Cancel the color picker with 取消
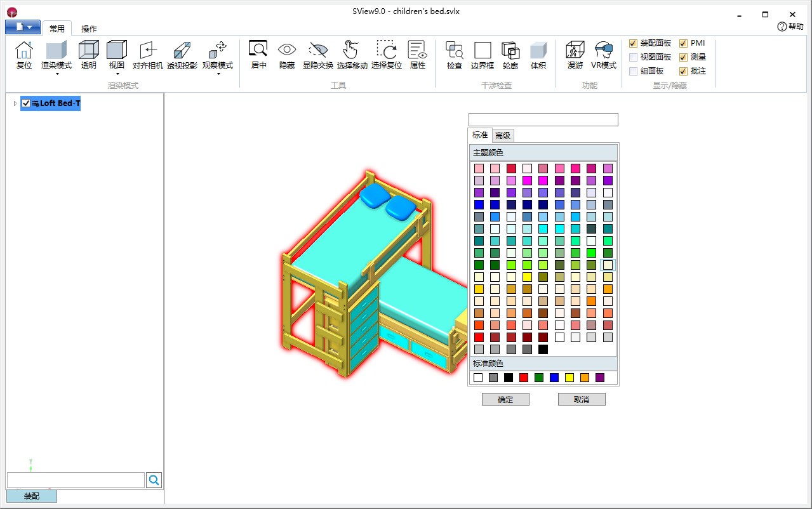This screenshot has height=509, width=812. 582,399
